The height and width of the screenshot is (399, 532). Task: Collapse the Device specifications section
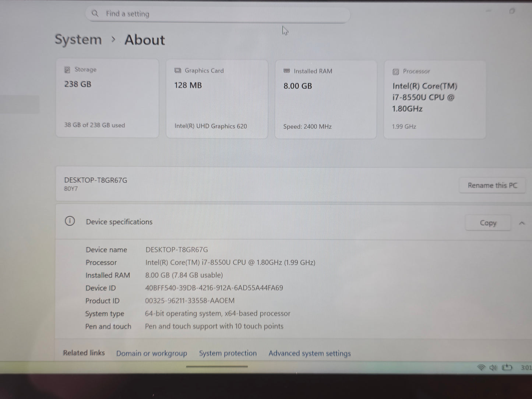522,223
